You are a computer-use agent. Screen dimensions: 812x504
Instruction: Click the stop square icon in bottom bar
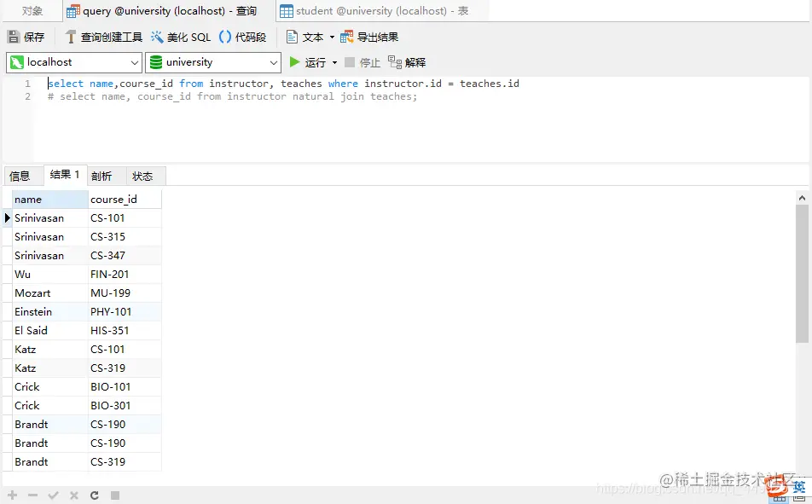coord(115,495)
